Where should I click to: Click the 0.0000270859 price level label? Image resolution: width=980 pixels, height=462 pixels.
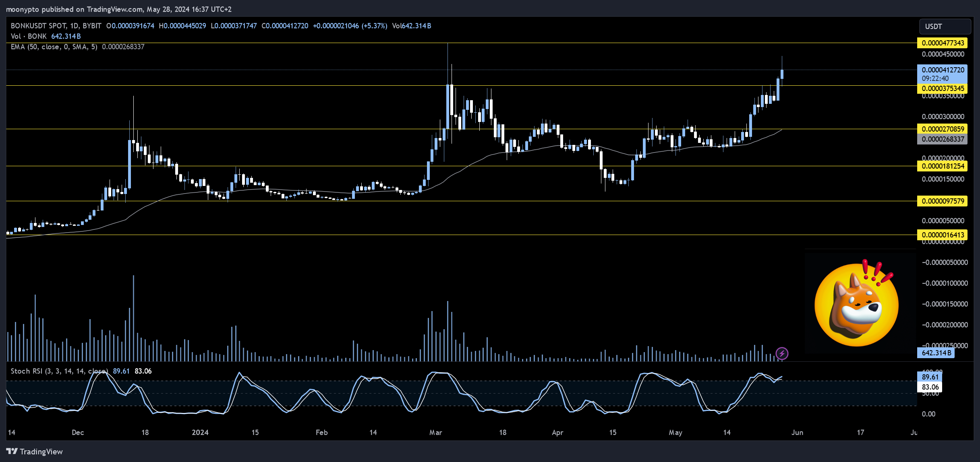click(x=943, y=129)
